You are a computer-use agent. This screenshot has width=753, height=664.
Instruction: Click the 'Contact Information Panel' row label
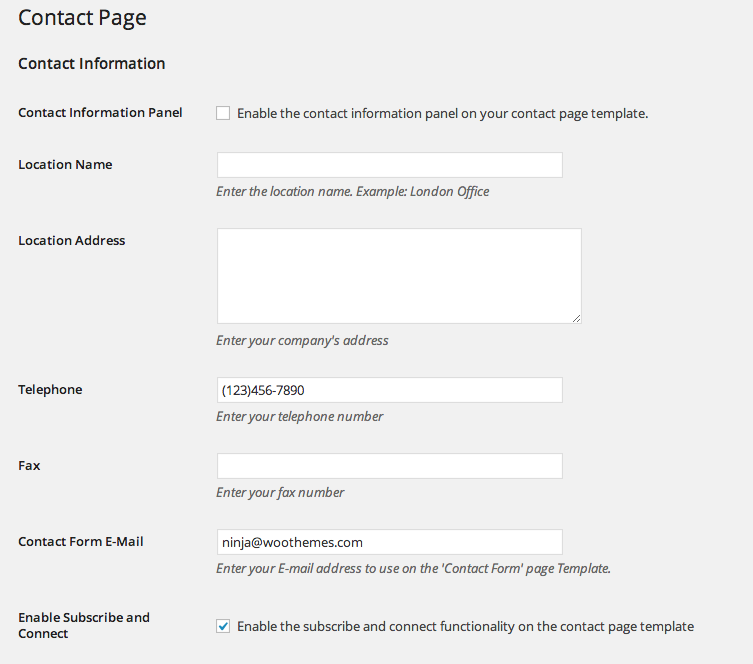[100, 112]
